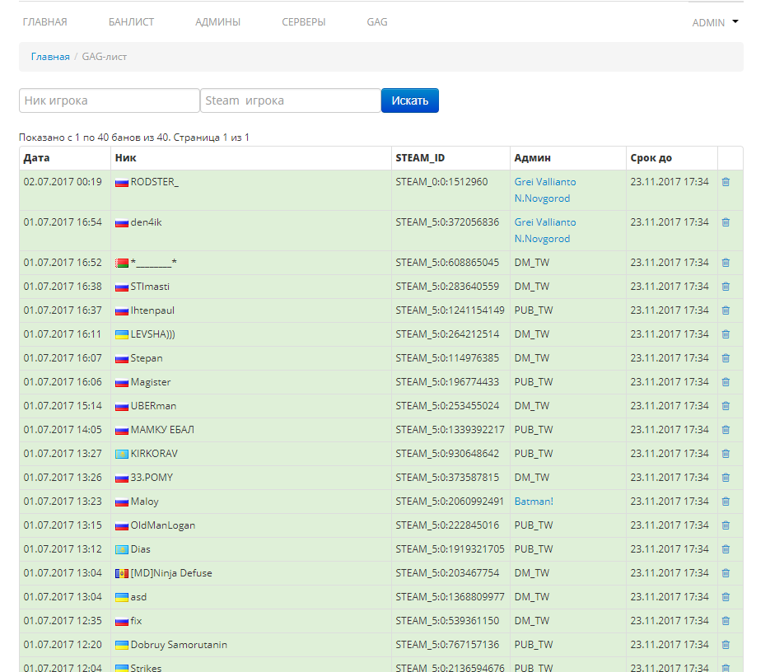
Task: Go to the СЕРВЕРЫ navigation item
Action: click(x=304, y=22)
